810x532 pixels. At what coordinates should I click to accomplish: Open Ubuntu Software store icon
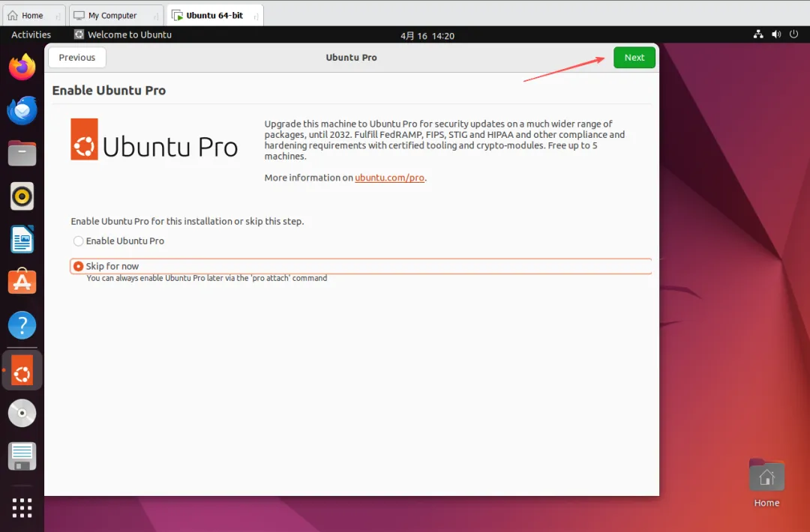(x=22, y=282)
